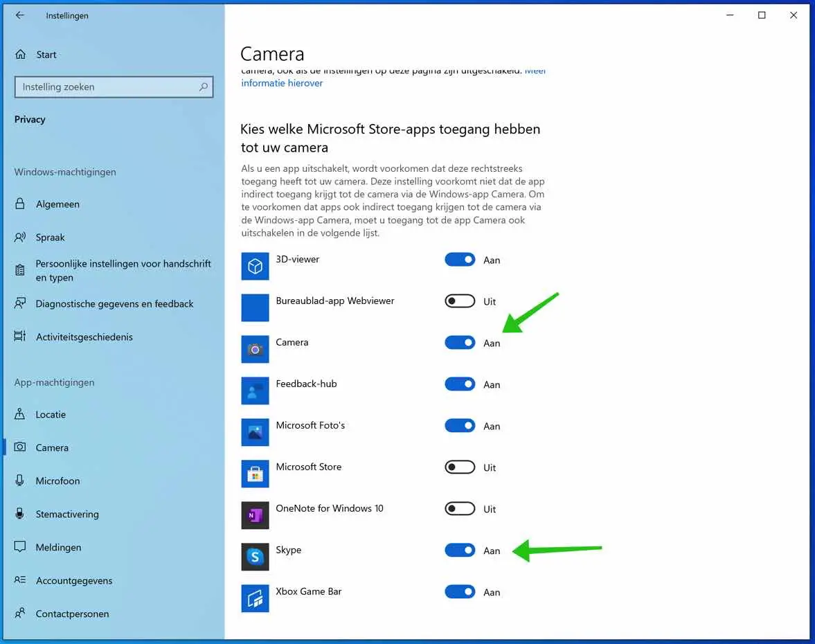815x644 pixels.
Task: Click the Skype app icon
Action: [x=255, y=557]
